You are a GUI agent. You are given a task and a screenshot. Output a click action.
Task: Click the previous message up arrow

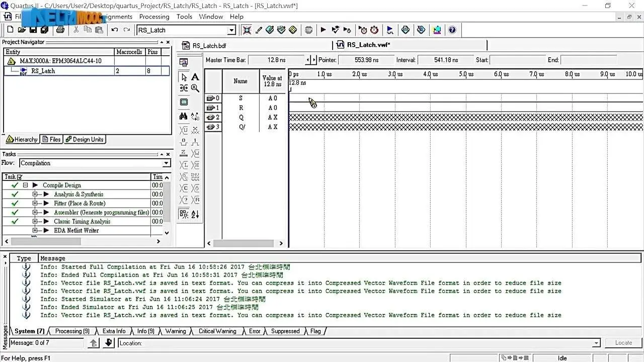pos(93,343)
